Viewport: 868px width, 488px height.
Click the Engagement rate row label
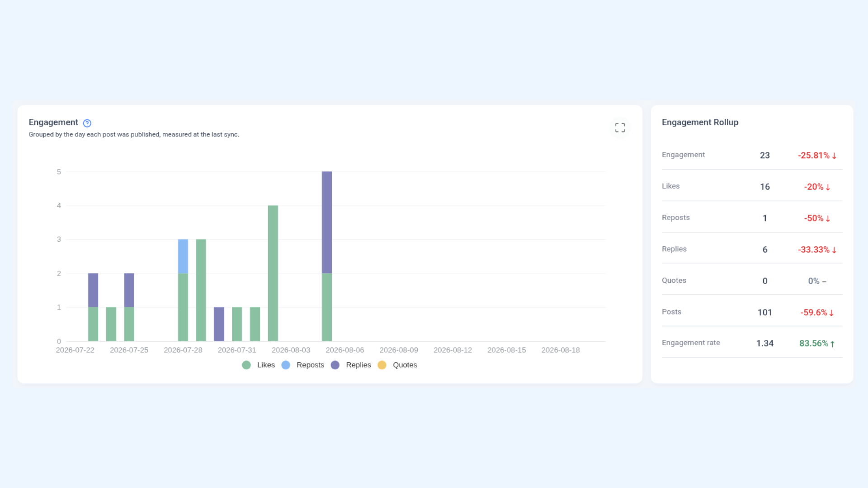691,343
